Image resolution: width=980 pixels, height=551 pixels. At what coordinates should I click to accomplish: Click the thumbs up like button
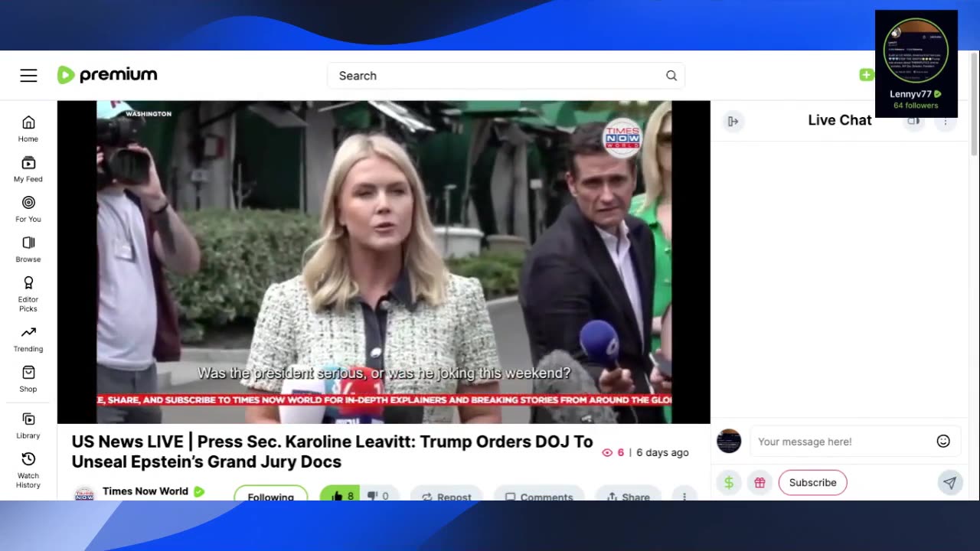339,494
